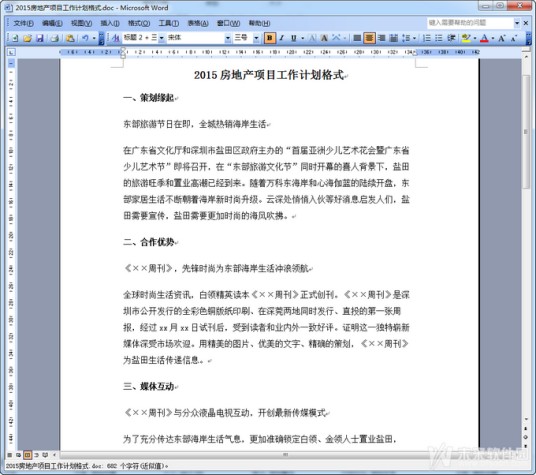Image resolution: width=536 pixels, height=475 pixels.
Task: Expand standard toolbar options chevron
Action: click(x=101, y=38)
